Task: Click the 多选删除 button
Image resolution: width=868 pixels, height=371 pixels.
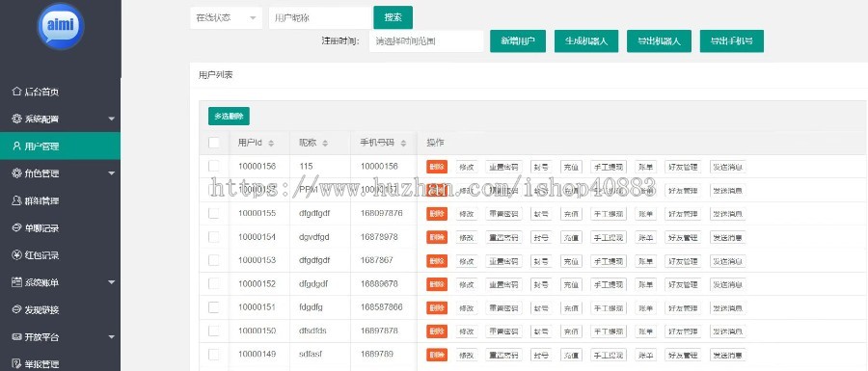Action: click(x=229, y=116)
